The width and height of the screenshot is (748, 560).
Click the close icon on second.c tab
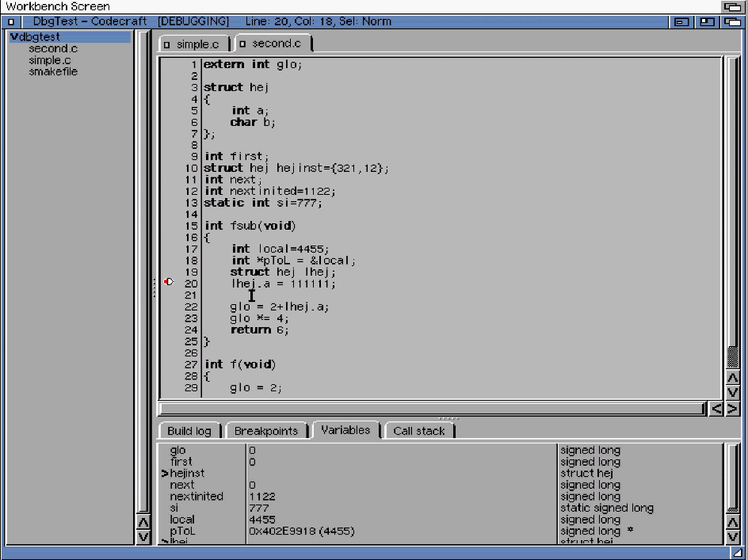(242, 44)
